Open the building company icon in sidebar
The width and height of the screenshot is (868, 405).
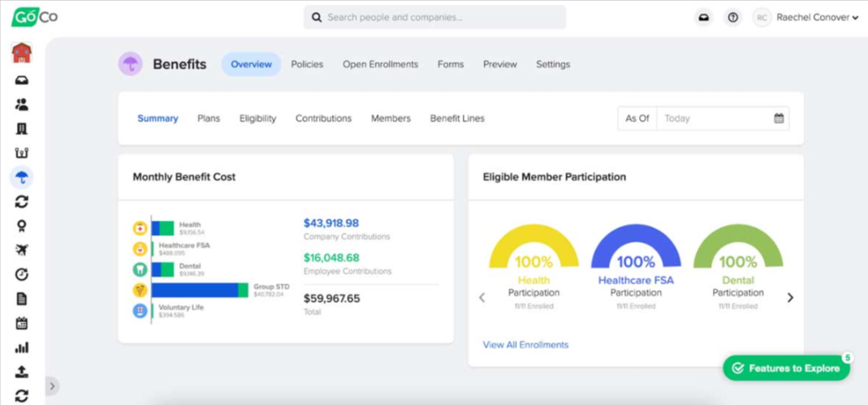(22, 129)
